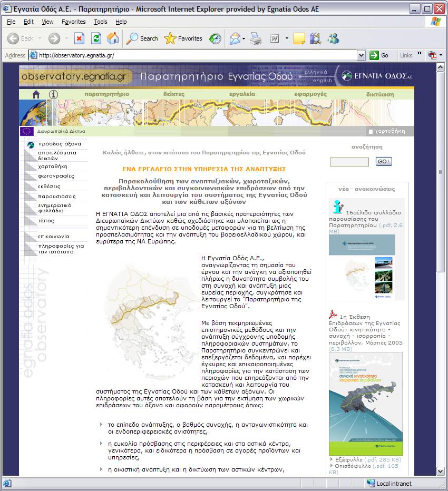This screenshot has height=491, width=448.
Task: Click the cyan info figure icon
Action: click(x=338, y=207)
